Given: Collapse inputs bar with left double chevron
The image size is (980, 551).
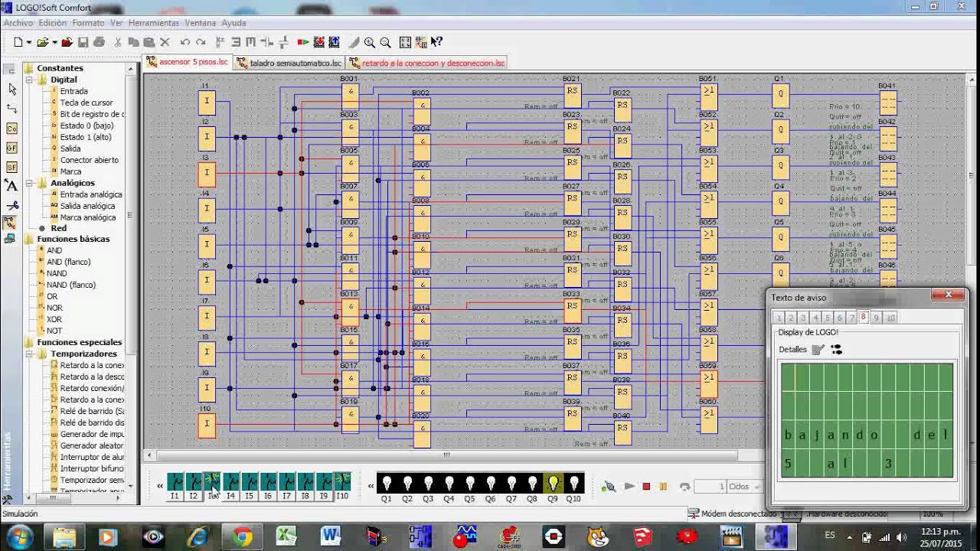Looking at the screenshot, I should click(160, 486).
